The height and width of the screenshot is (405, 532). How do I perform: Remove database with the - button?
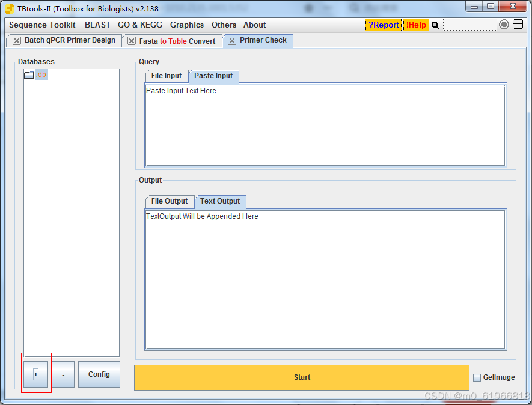[x=63, y=374]
